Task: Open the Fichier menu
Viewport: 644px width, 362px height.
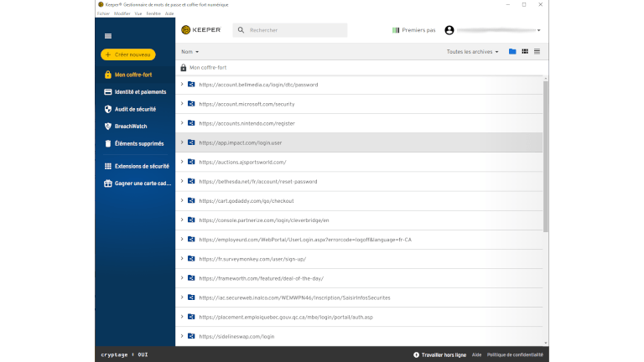Action: [x=103, y=13]
